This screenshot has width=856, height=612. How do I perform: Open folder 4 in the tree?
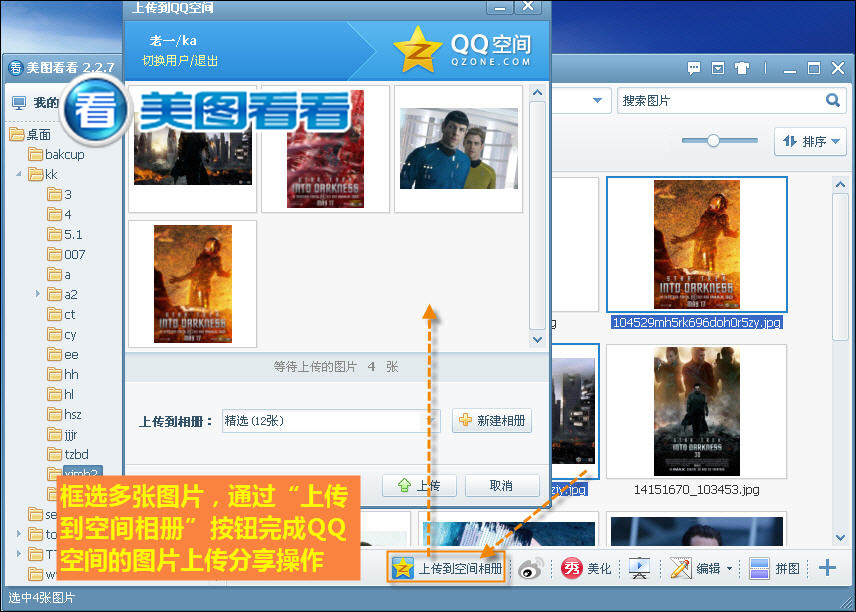click(x=60, y=215)
